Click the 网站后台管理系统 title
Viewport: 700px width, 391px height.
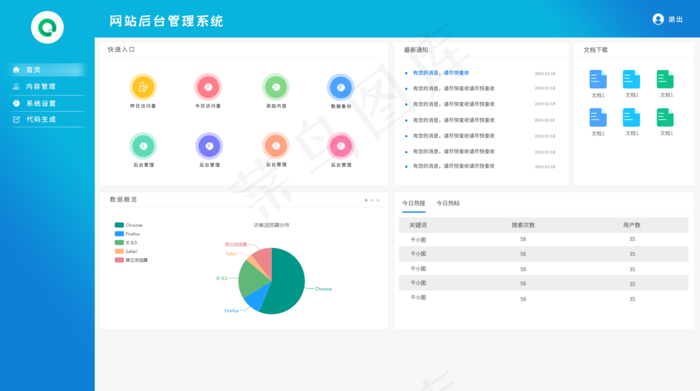166,21
